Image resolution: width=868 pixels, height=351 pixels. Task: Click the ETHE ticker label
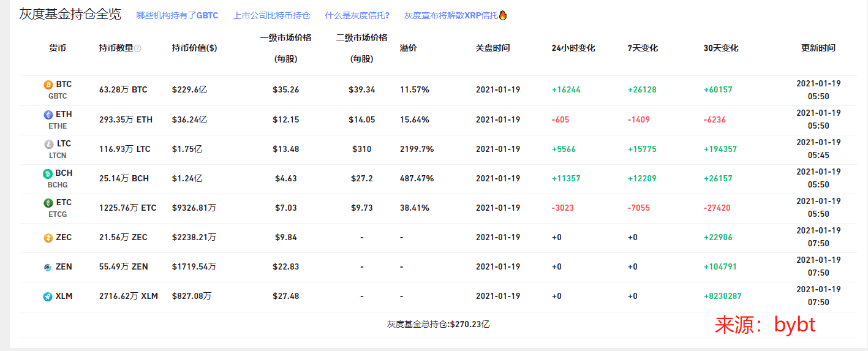[x=58, y=126]
